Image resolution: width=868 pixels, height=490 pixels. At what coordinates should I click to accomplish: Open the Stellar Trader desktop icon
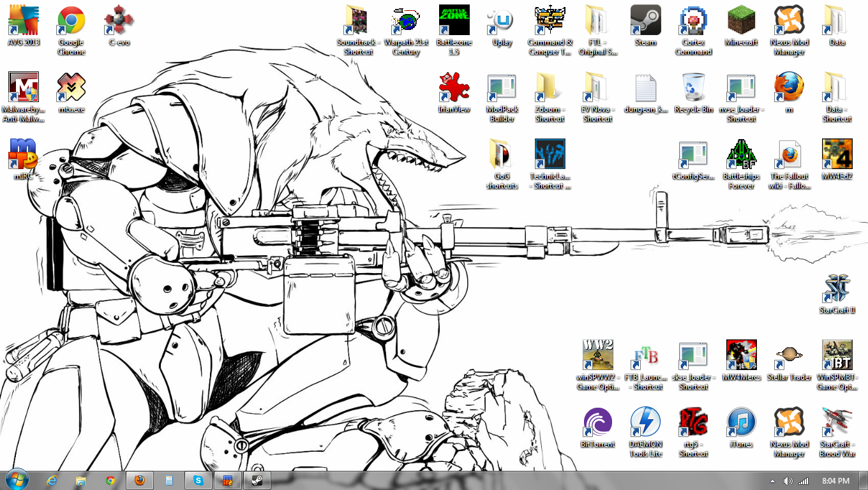789,356
